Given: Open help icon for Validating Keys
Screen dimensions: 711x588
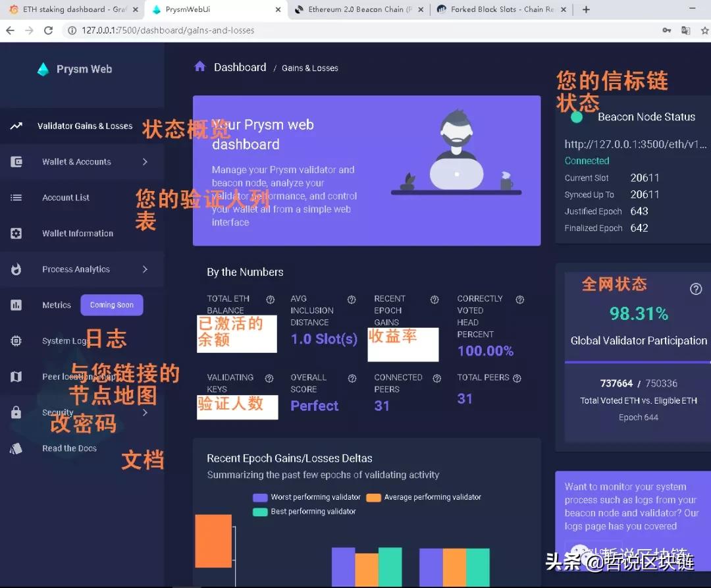Looking at the screenshot, I should tap(269, 378).
